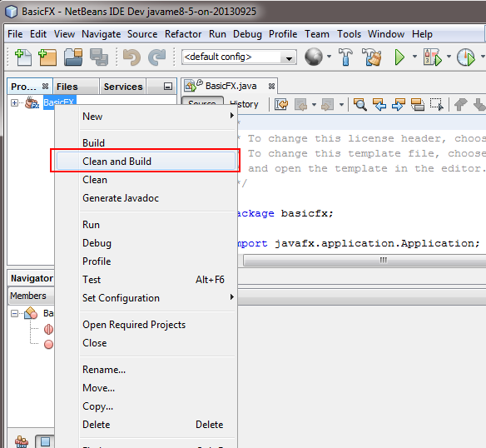Click the Open Project folder icon
486x448 pixels.
pyautogui.click(x=73, y=57)
